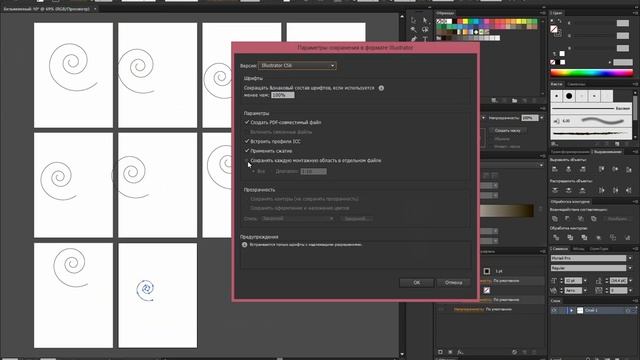This screenshot has width=640, height=360.
Task: Open the Regular font style dropdown
Action: pos(630,268)
